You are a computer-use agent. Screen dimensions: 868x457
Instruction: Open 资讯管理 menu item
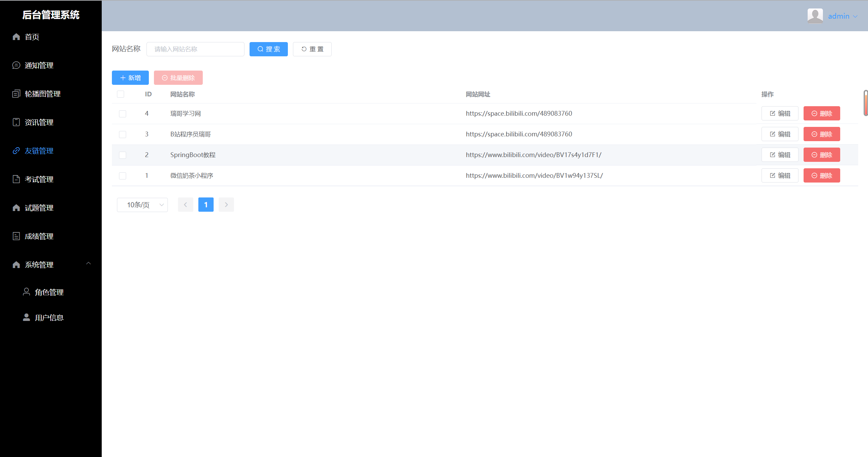[x=51, y=122]
